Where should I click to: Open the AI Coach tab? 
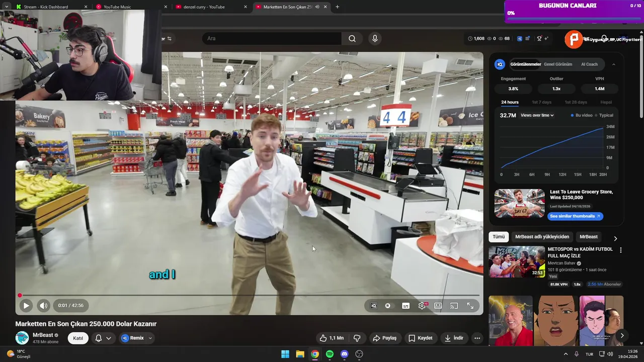pos(589,64)
